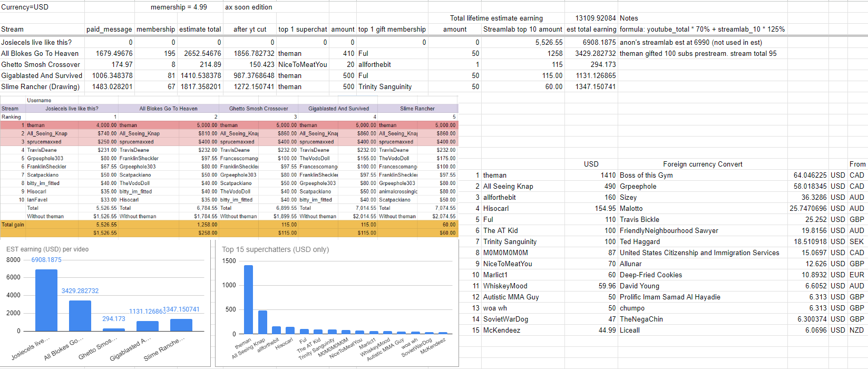
Task: Click the orange 'Total gain' row label
Action: (13, 225)
